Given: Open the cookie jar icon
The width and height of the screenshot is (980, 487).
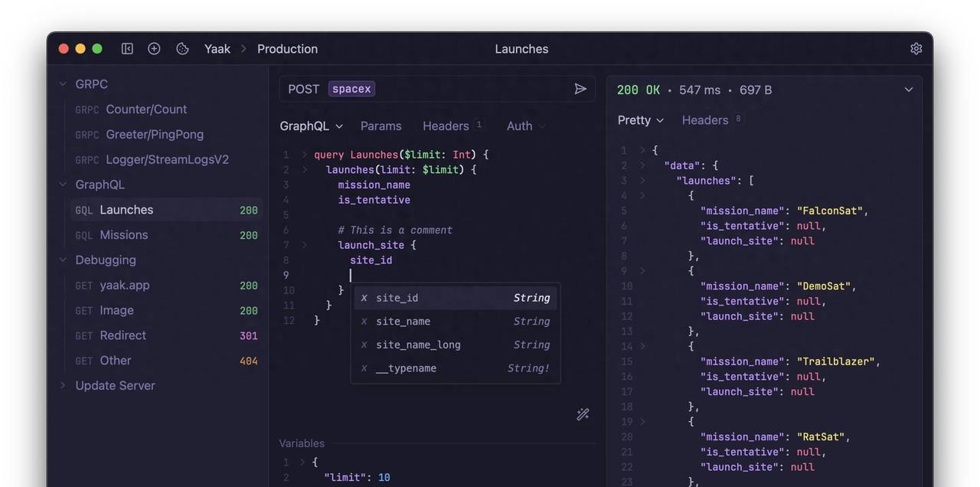Looking at the screenshot, I should pyautogui.click(x=181, y=47).
